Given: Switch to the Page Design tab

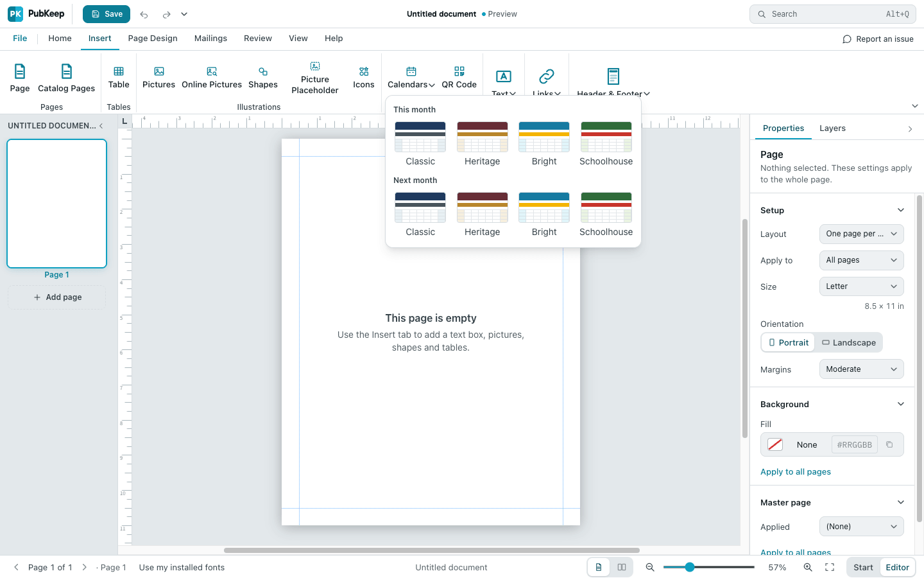Looking at the screenshot, I should pyautogui.click(x=153, y=39).
